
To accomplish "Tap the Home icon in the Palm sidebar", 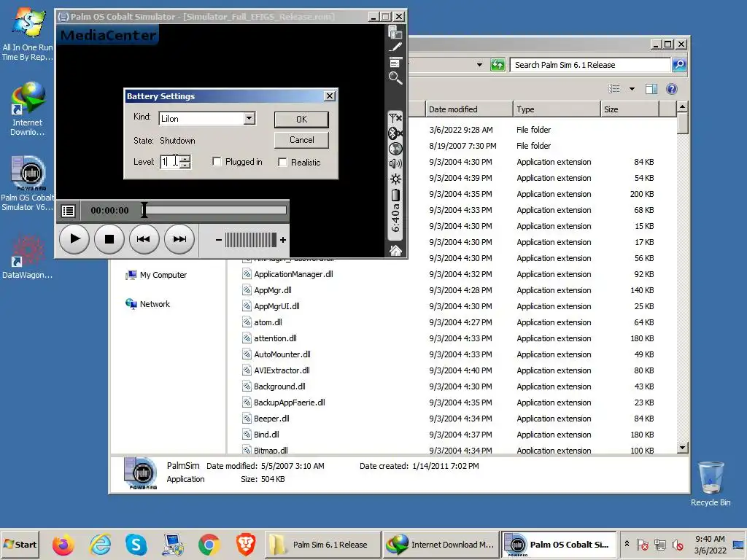I will pos(395,250).
